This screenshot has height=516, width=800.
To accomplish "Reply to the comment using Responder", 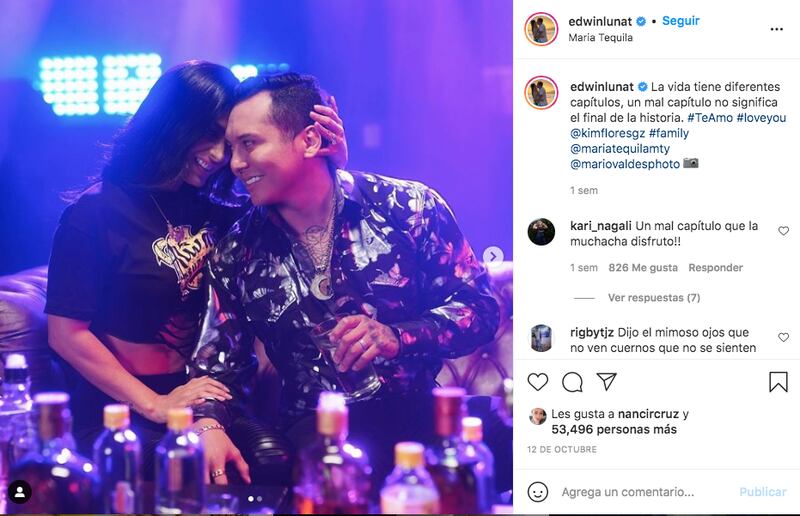I will (x=715, y=267).
